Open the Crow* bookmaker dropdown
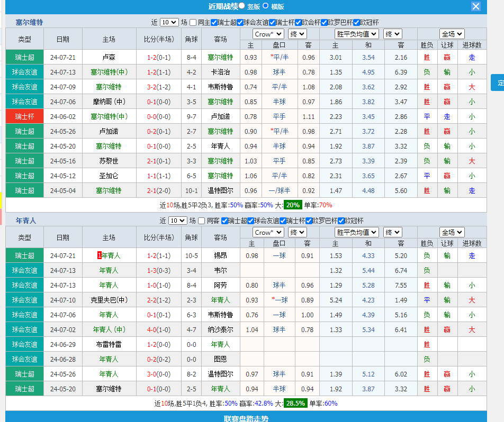This screenshot has width=504, height=422. pos(267,33)
